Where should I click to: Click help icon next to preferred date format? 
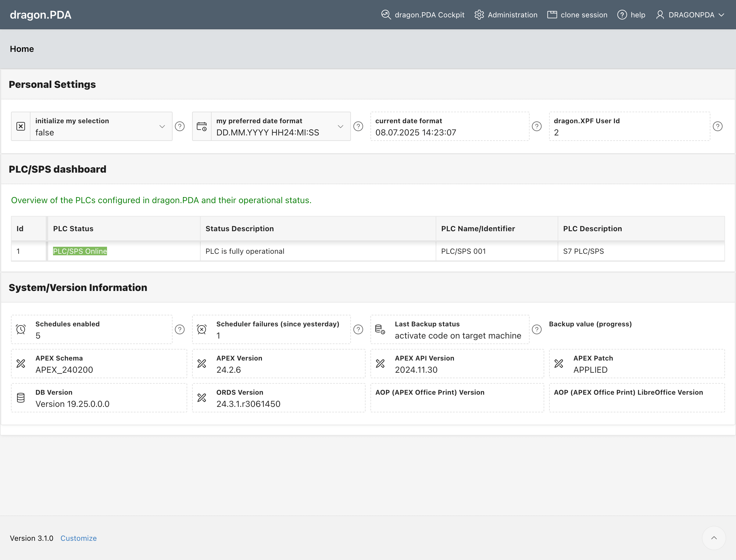click(x=358, y=126)
